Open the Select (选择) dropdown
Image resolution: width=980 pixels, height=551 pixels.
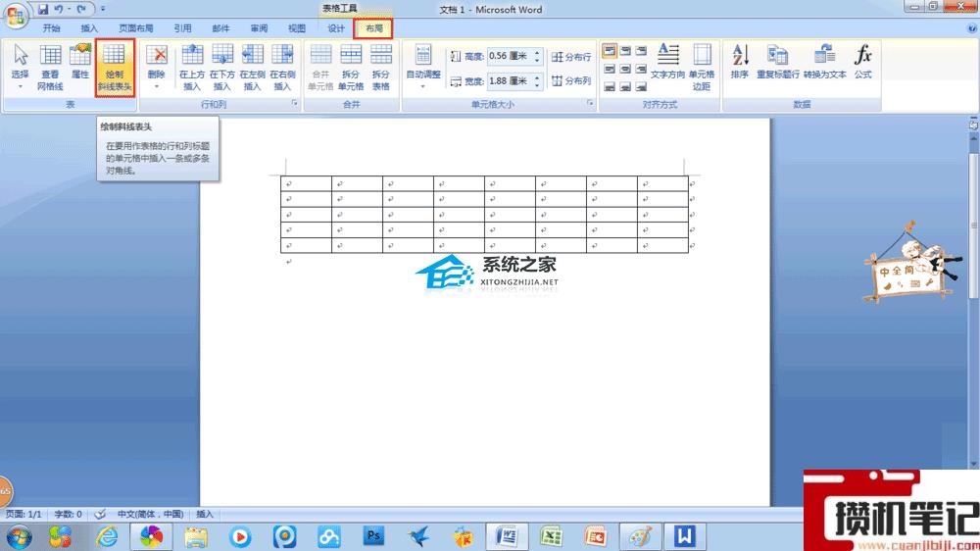coord(20,67)
